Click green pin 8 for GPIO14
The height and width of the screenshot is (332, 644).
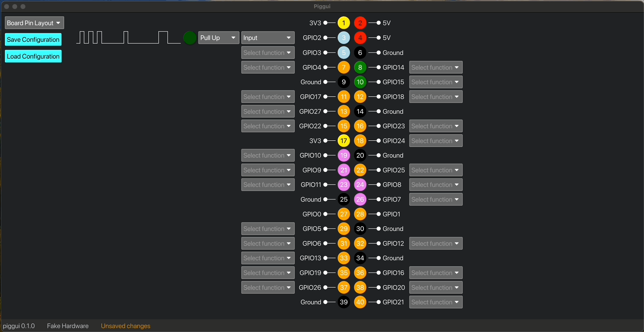coord(360,67)
